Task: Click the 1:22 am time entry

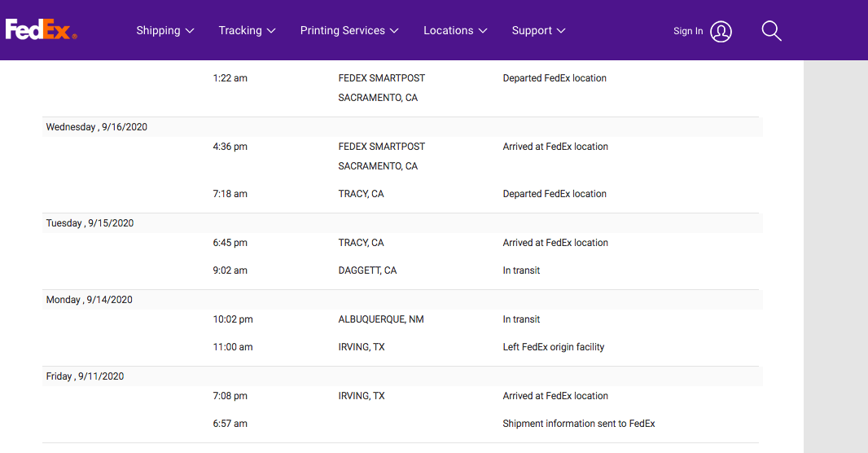Action: (x=230, y=78)
